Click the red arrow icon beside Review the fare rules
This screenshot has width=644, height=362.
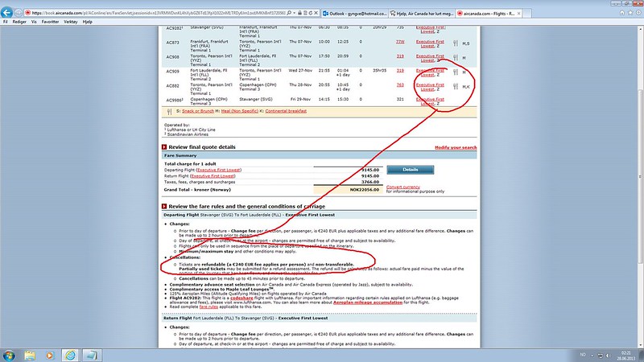click(164, 206)
